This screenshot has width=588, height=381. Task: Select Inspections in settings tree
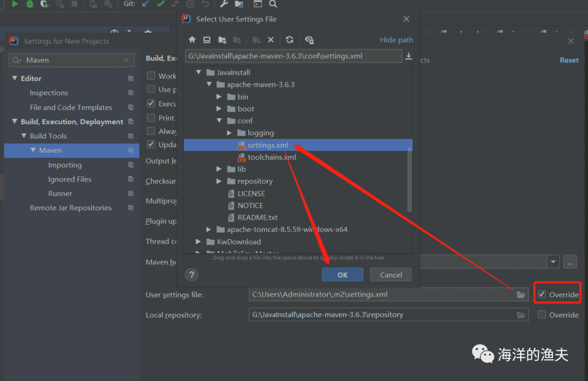click(x=49, y=93)
